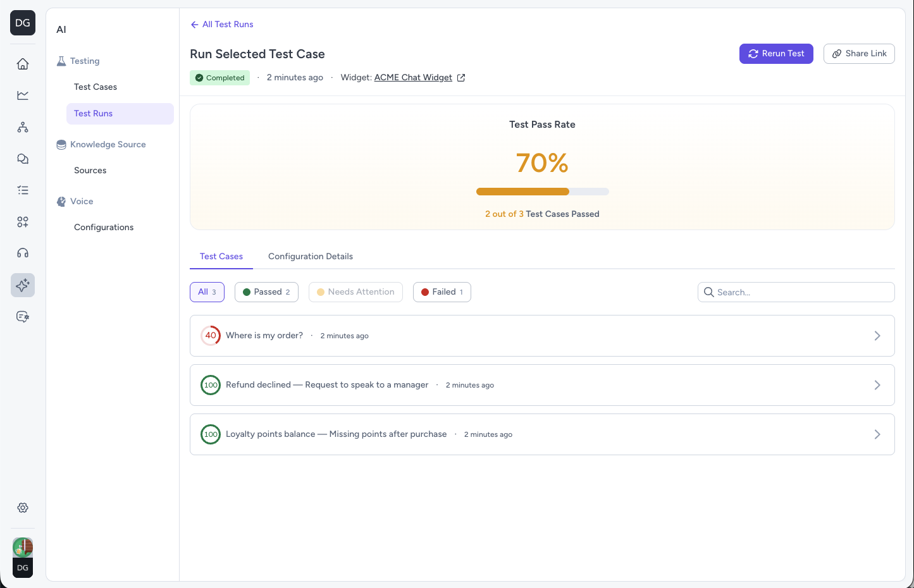Click the 100 score circle on Loyalty points row

pos(211,434)
